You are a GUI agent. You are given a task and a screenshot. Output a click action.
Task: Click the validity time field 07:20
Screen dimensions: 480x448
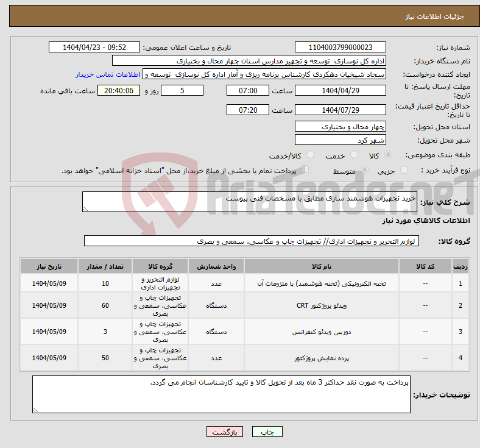point(248,110)
